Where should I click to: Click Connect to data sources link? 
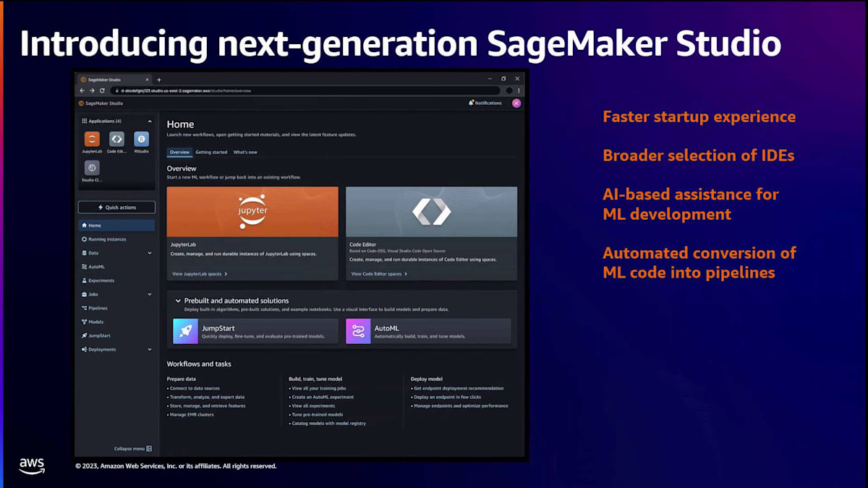point(193,388)
